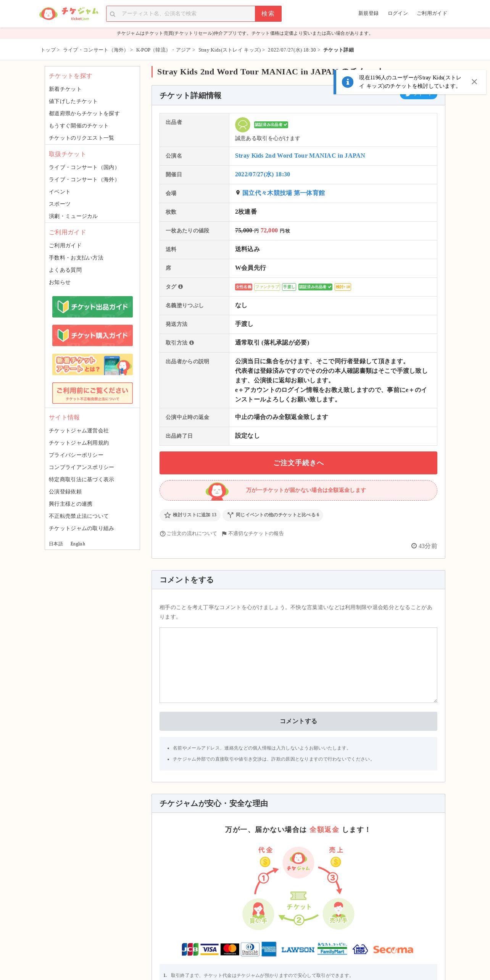
Task: Click the タグ info icon
Action: click(181, 287)
